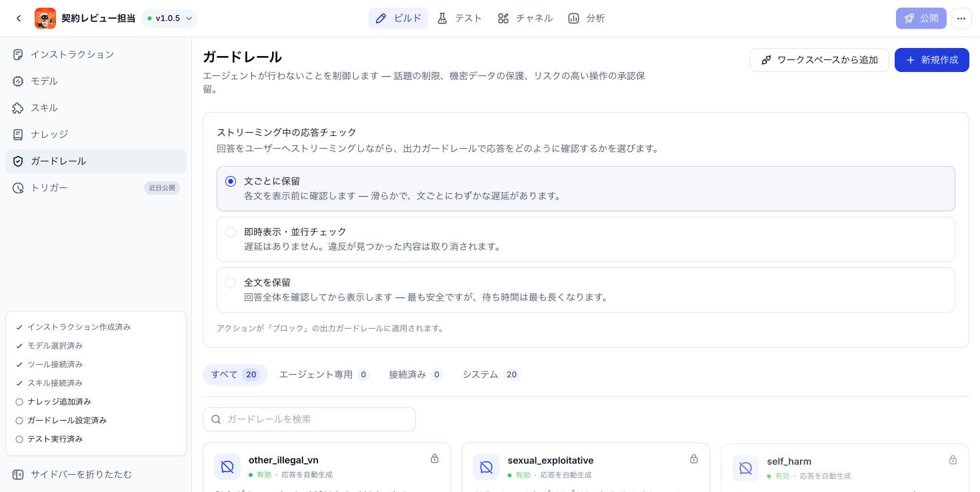The width and height of the screenshot is (980, 492).
Task: Click the lock icon on self_harm
Action: coord(953,460)
